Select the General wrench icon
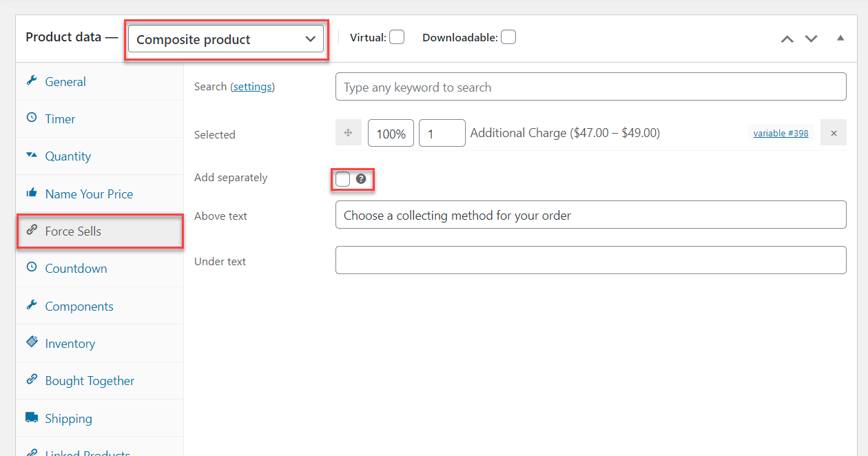868x456 pixels. (x=32, y=81)
